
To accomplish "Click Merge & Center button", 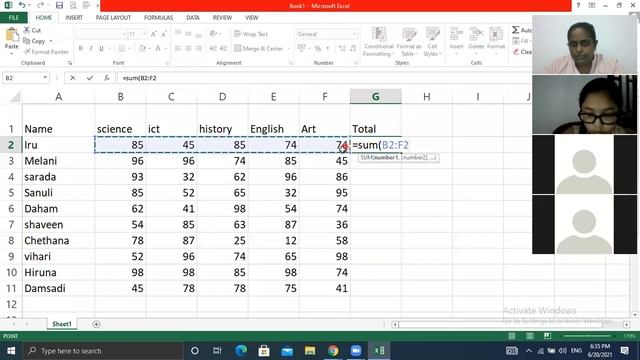I will click(259, 49).
